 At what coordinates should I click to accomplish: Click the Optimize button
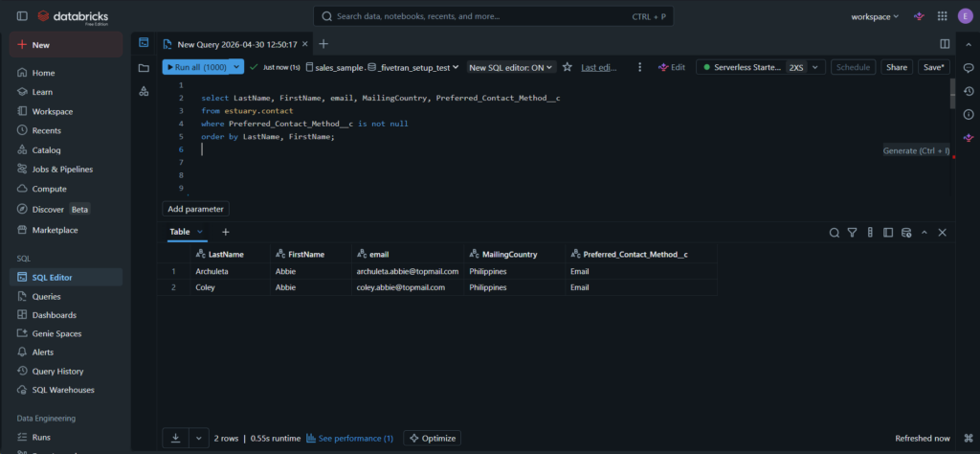pos(432,439)
